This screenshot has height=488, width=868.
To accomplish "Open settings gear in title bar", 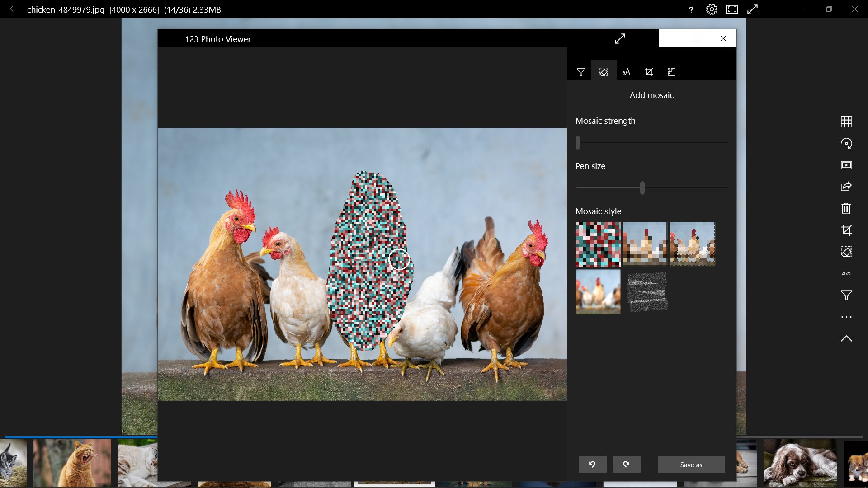I will [x=712, y=9].
